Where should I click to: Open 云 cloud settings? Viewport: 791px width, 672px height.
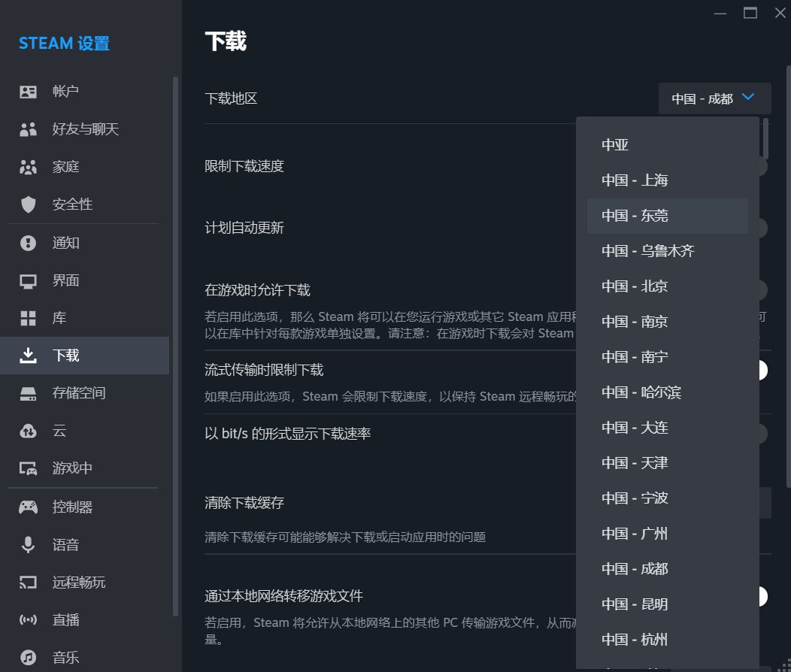pos(28,430)
